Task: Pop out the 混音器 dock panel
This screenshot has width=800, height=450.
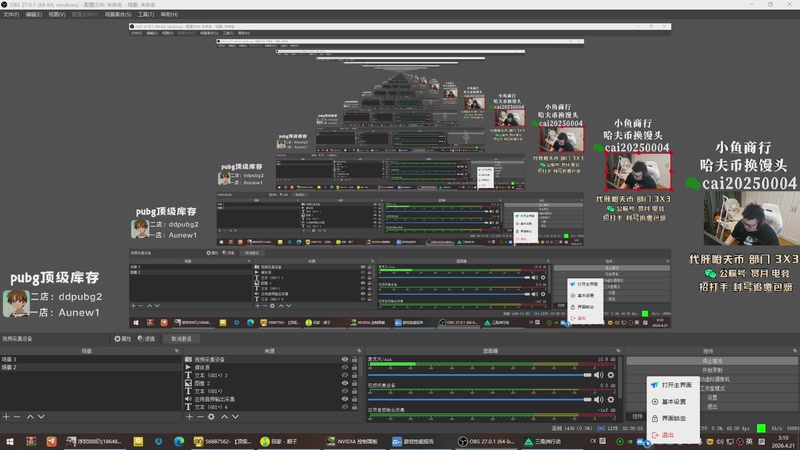Action: (x=618, y=351)
